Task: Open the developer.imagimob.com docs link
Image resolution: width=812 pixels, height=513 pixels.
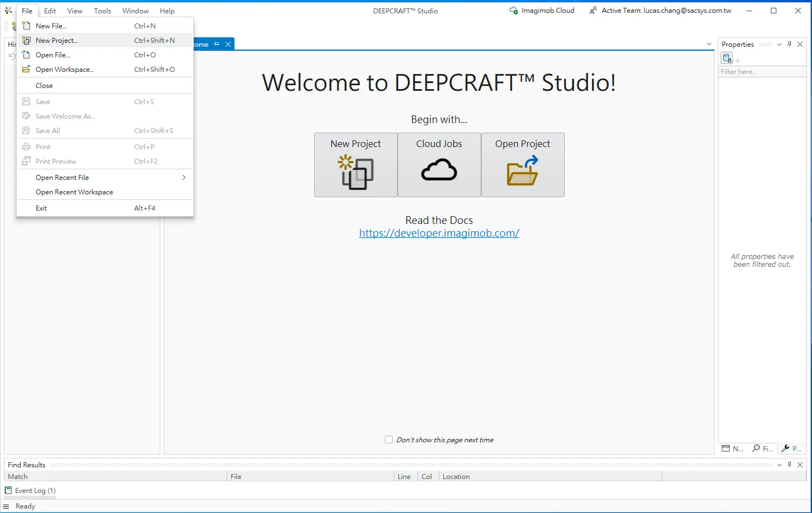Action: [439, 233]
